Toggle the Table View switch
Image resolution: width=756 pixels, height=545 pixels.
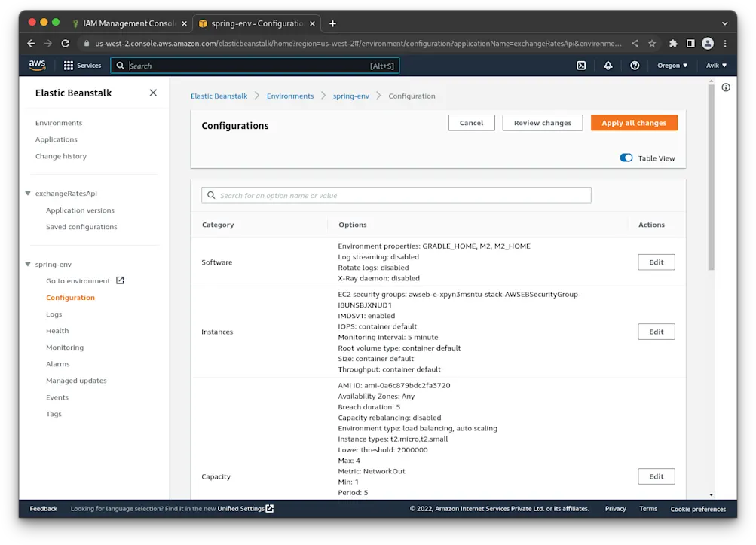coord(626,158)
